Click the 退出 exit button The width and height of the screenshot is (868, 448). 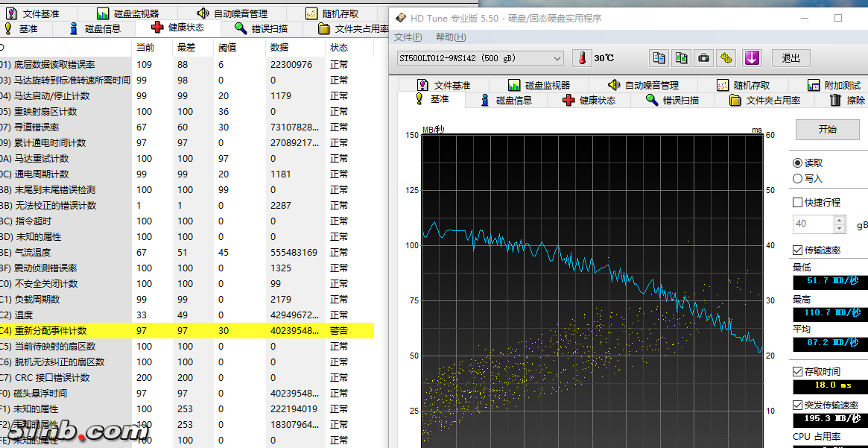coord(791,58)
